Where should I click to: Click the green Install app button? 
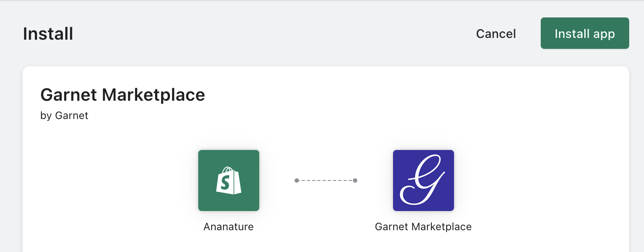584,34
